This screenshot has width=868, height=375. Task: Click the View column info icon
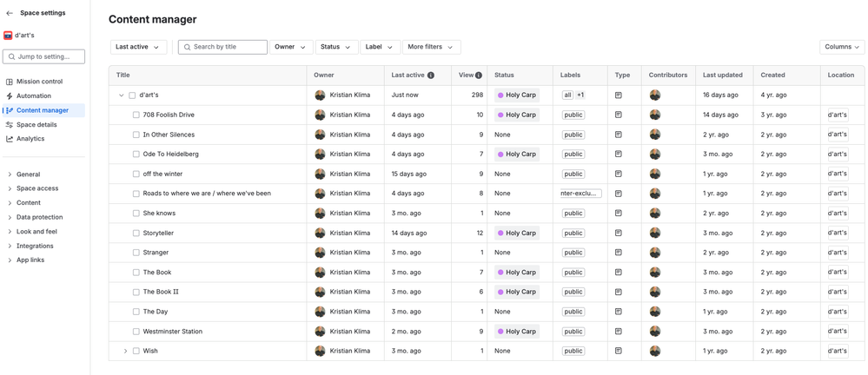click(478, 76)
